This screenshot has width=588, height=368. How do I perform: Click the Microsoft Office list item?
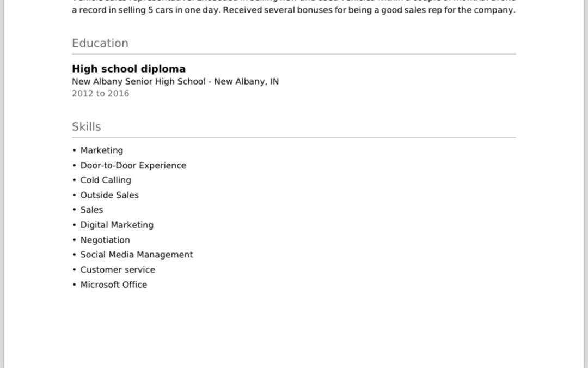[x=114, y=285]
